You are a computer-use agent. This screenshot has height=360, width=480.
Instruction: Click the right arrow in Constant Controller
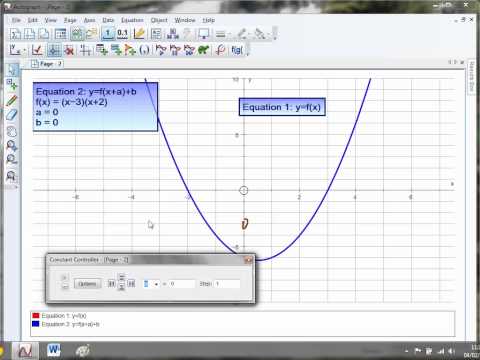coord(131,284)
